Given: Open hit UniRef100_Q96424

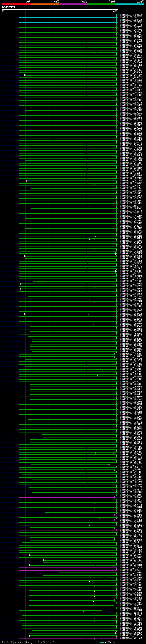Looking at the screenshot, I should pyautogui.click(x=131, y=20).
